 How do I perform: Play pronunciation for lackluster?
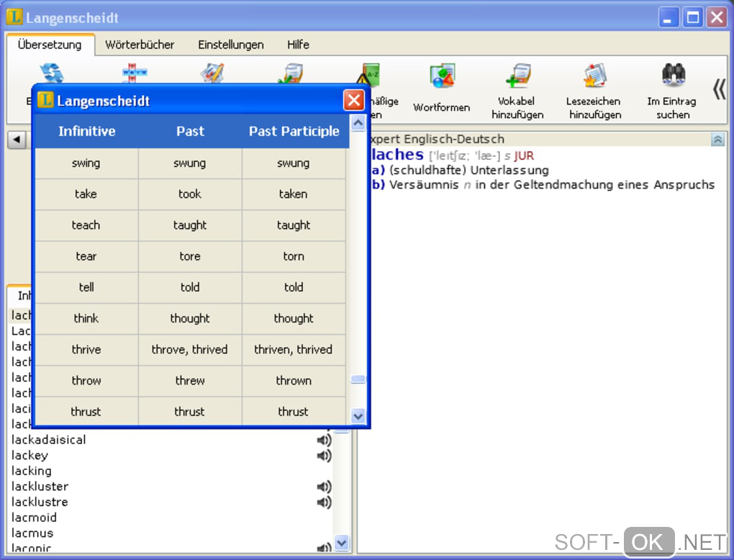pos(324,487)
